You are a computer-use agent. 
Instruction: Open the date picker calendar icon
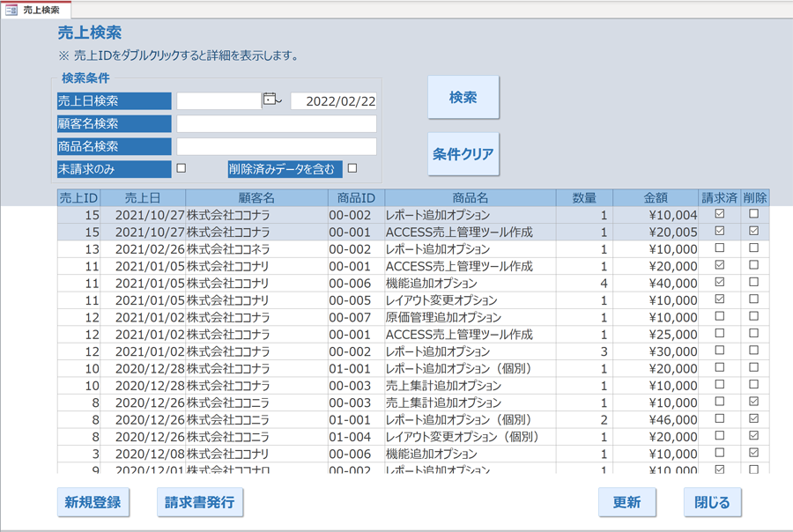click(x=271, y=100)
